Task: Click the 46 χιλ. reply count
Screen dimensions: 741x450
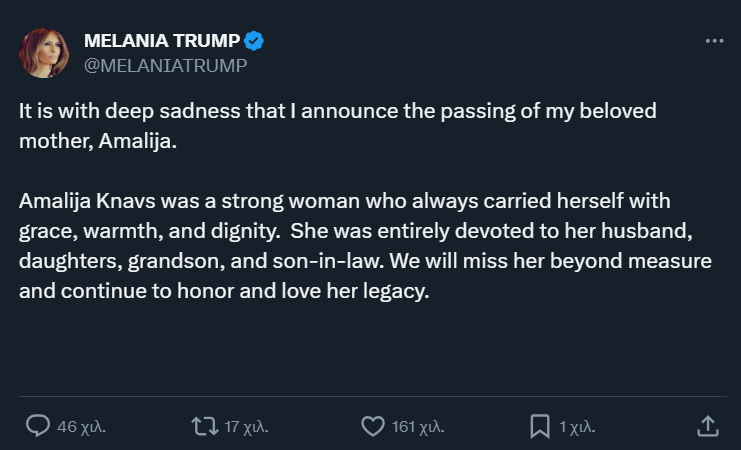Action: (81, 427)
